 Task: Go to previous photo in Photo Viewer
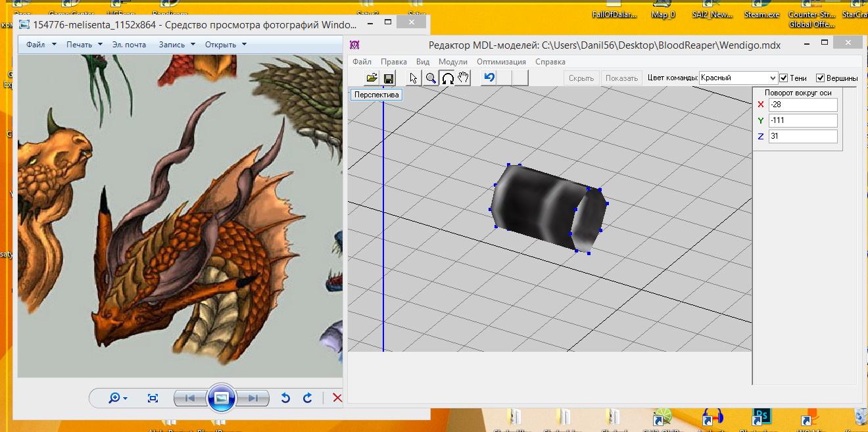tap(190, 398)
